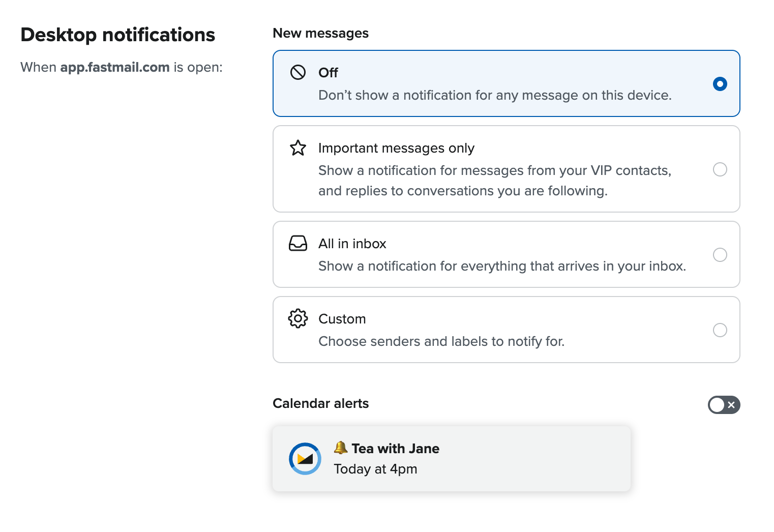The image size is (774, 532).
Task: Click the Calendar alerts label
Action: 321,403
